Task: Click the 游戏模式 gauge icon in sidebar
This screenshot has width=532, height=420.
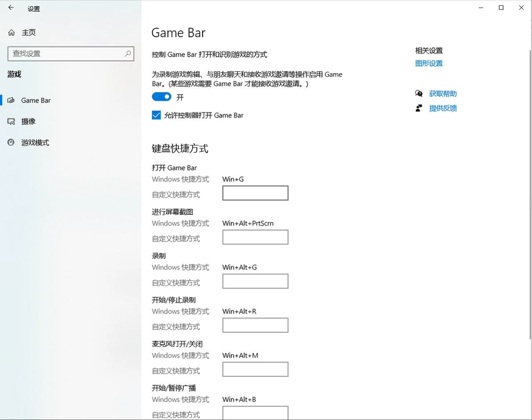Action: 11,142
